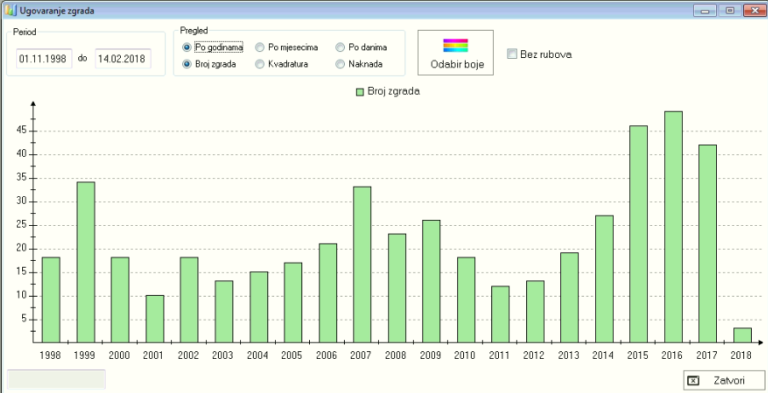The image size is (768, 393).
Task: Click the empty status field at bottom left
Action: click(x=56, y=379)
